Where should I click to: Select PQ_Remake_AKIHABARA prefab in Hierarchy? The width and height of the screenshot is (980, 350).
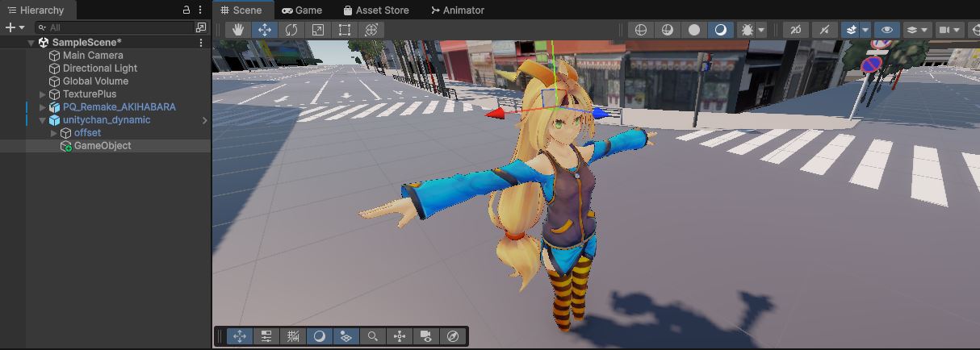click(119, 106)
